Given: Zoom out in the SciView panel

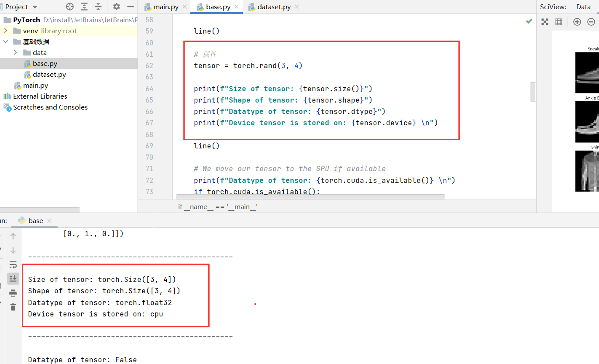Looking at the screenshot, I should (592, 21).
